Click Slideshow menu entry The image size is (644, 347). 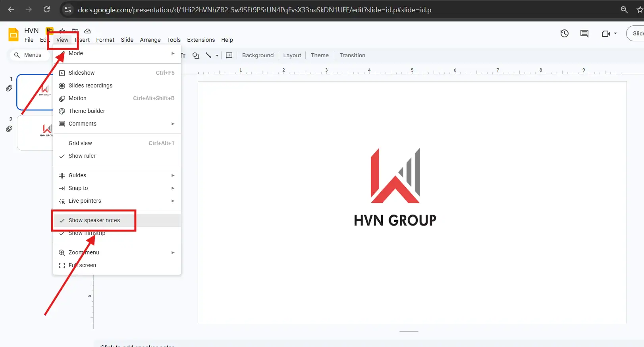pyautogui.click(x=117, y=73)
